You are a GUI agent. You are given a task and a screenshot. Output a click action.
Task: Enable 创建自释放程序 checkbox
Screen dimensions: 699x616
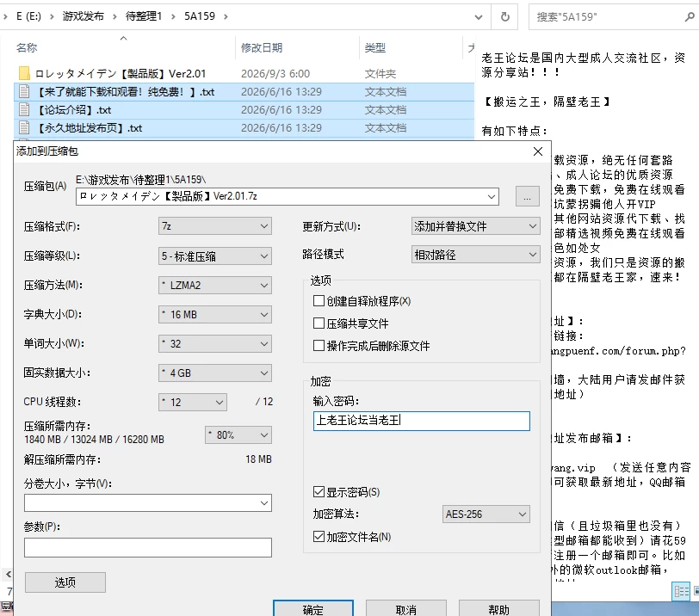click(319, 301)
